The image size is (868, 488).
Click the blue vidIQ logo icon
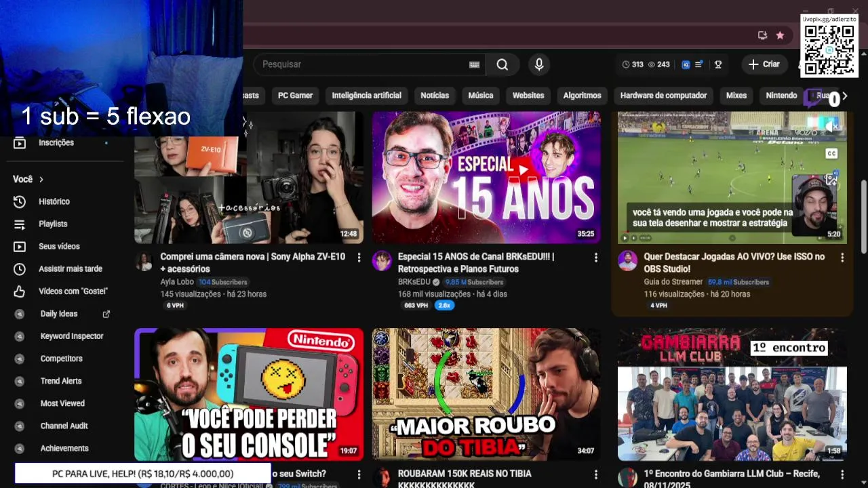(686, 64)
